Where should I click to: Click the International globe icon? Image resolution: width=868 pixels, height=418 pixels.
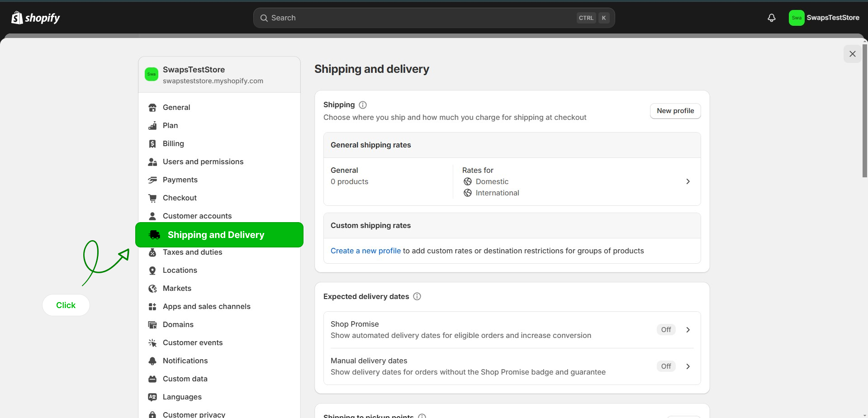pyautogui.click(x=468, y=193)
